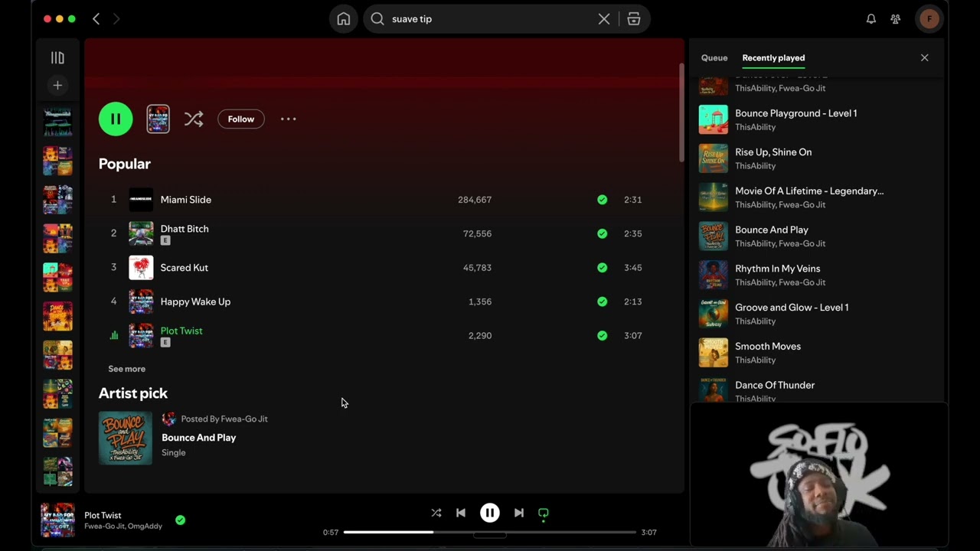Expand the popular list with See more
Image resolution: width=980 pixels, height=551 pixels.
click(127, 369)
